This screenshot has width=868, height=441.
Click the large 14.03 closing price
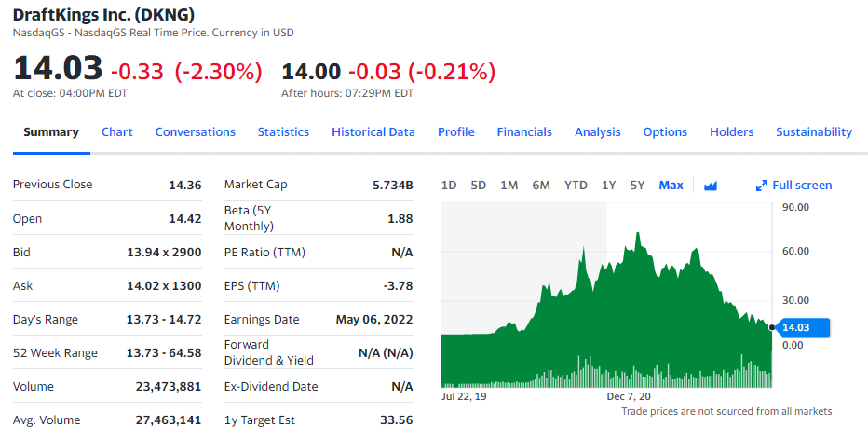point(58,68)
